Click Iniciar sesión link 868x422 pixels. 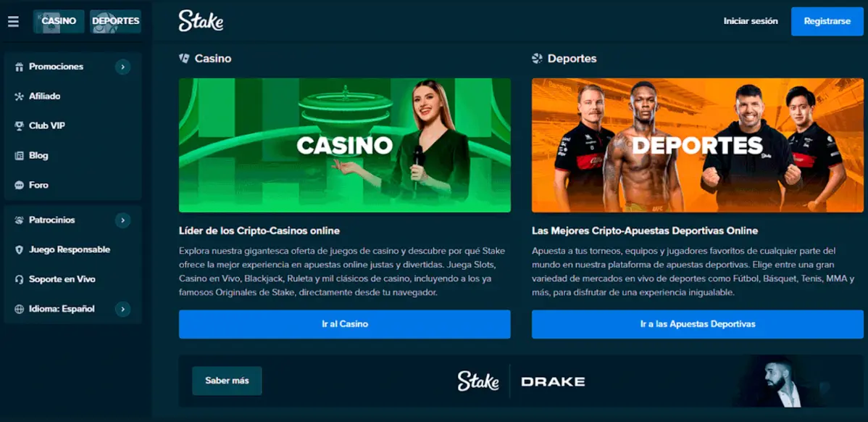coord(751,21)
